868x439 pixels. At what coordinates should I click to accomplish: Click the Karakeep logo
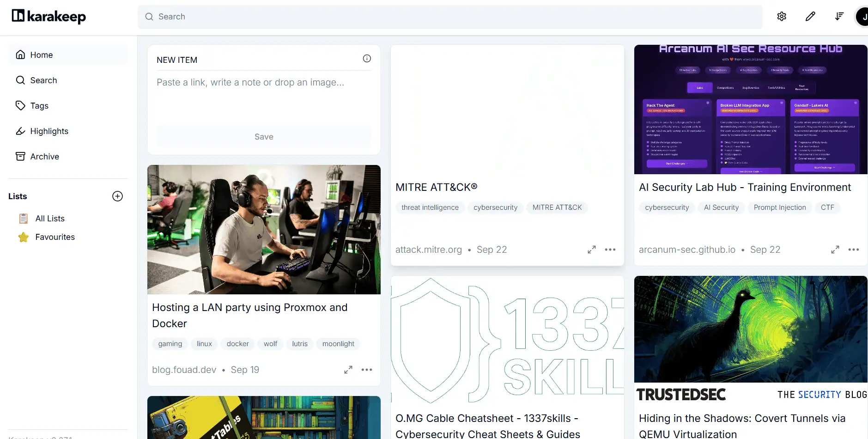(49, 16)
